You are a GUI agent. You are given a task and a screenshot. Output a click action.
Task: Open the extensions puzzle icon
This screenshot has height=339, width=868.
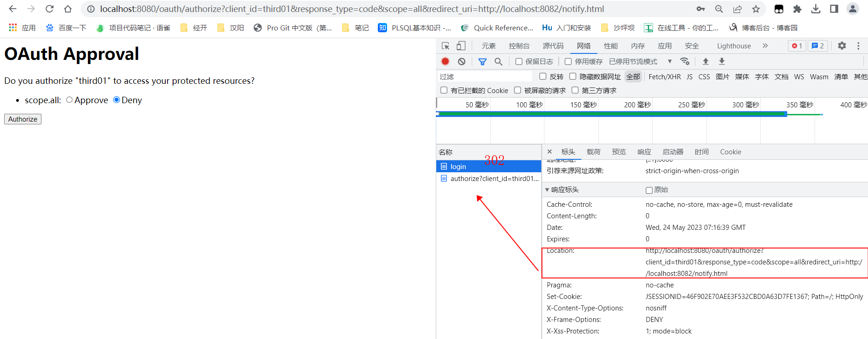[797, 9]
